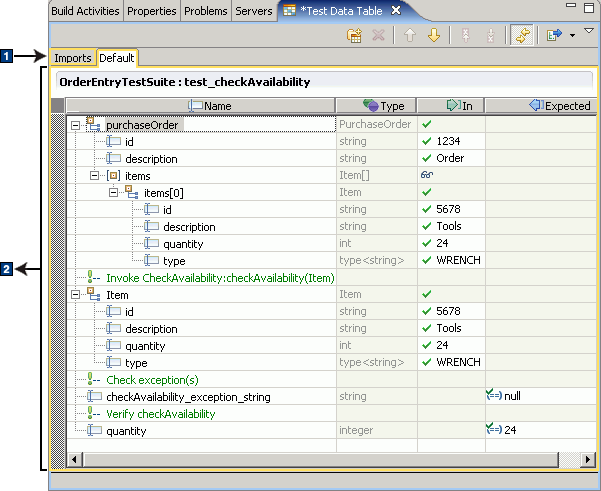Toggle the checkmark beside value 1234
601x491 pixels.
click(427, 141)
